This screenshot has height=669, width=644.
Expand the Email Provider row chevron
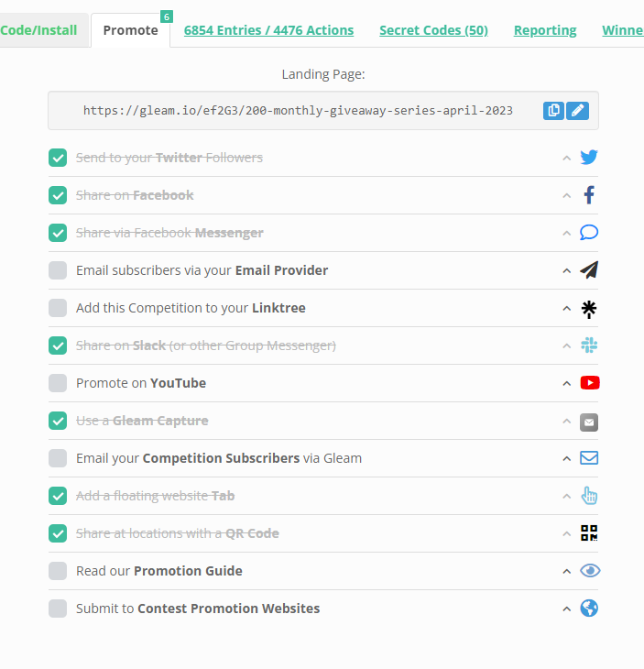point(566,271)
